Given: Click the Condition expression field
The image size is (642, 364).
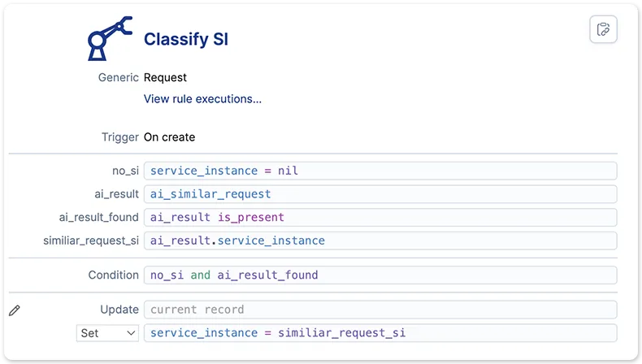Looking at the screenshot, I should 380,275.
